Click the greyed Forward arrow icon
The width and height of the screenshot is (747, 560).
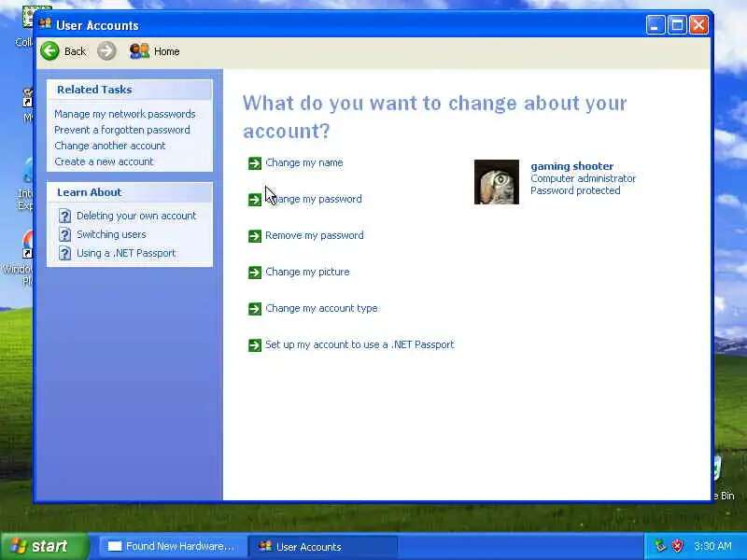106,51
